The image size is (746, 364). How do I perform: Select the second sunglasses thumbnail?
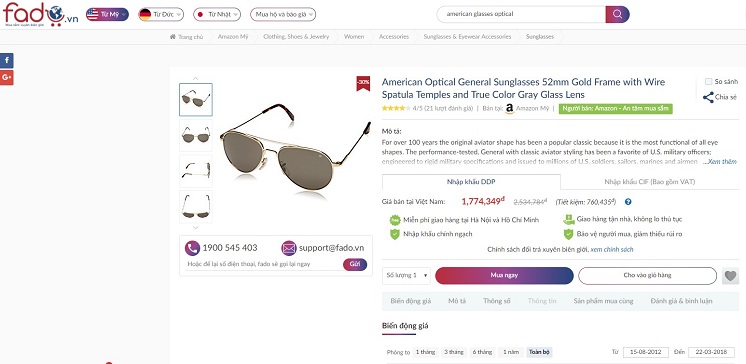coord(196,136)
